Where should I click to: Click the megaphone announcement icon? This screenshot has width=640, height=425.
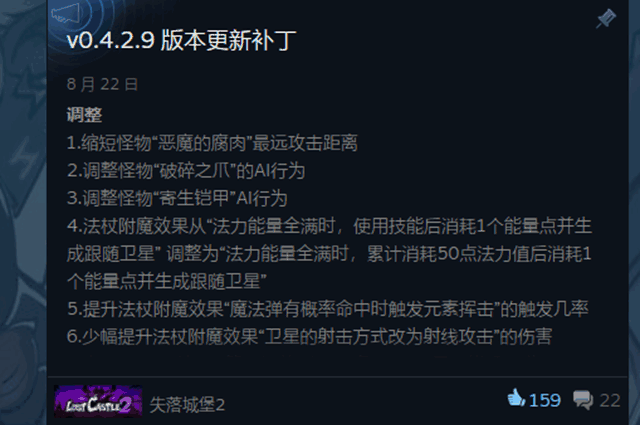coord(65,14)
